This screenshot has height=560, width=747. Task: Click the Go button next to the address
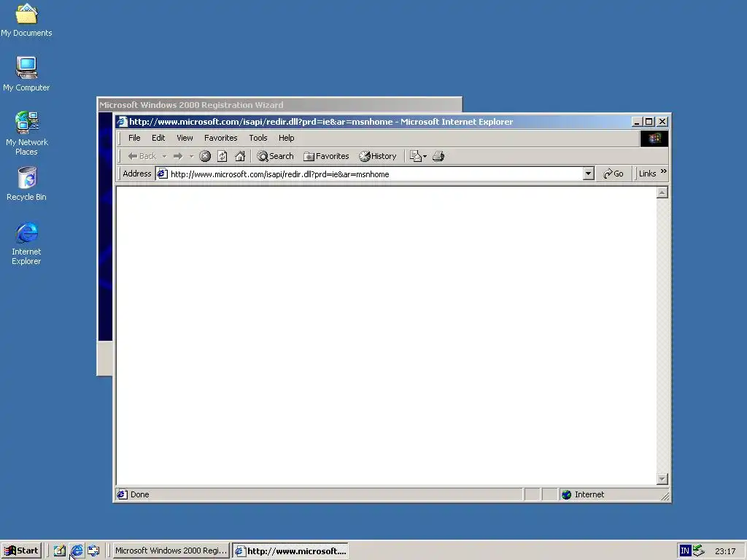(613, 174)
